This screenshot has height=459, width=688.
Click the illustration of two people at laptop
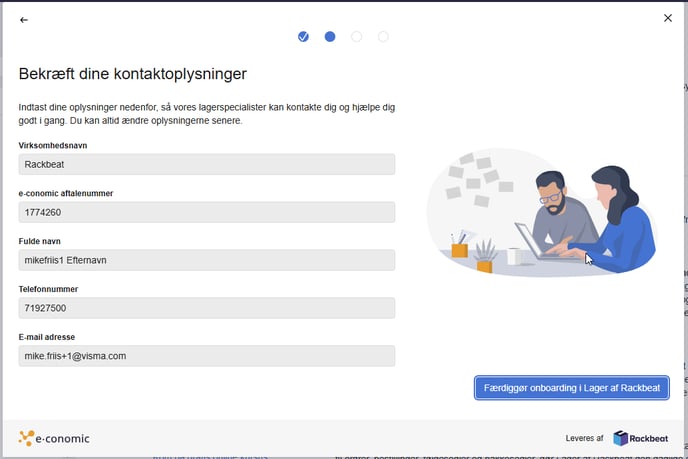point(541,212)
